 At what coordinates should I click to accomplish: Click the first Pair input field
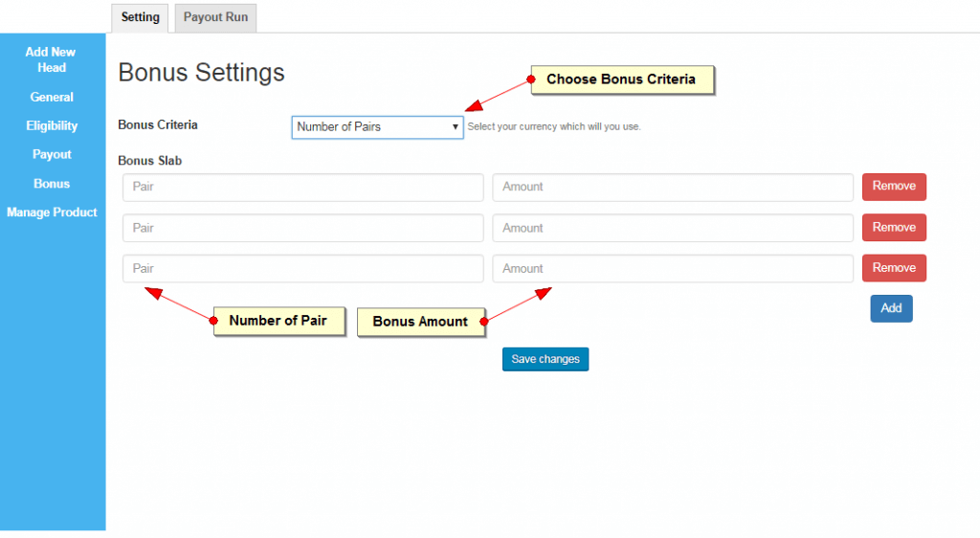pos(302,187)
